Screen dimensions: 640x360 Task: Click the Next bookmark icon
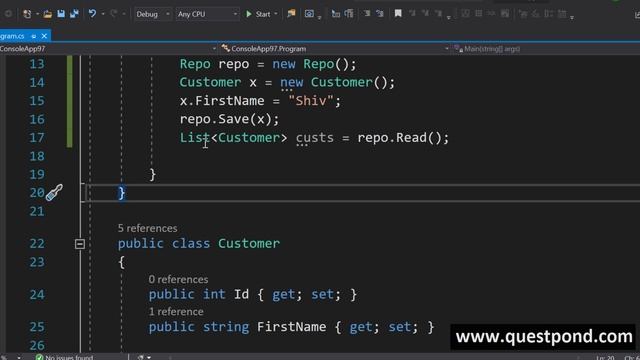click(x=425, y=14)
